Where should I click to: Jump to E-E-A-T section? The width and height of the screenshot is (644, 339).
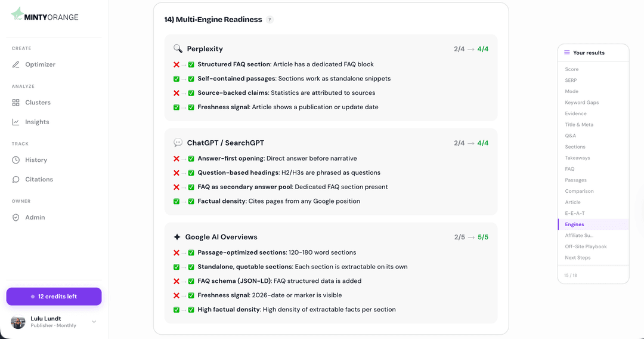point(575,213)
